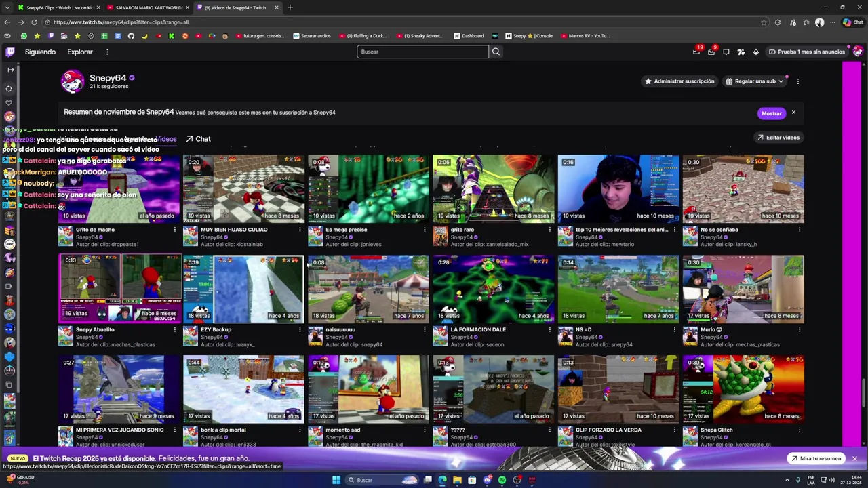Screen dimensions: 868x488
Task: Open notifications inbox with 9 badge
Action: coord(711,52)
